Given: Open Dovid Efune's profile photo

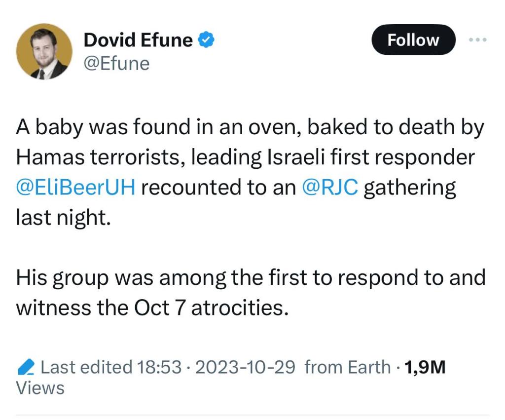Looking at the screenshot, I should (x=44, y=51).
